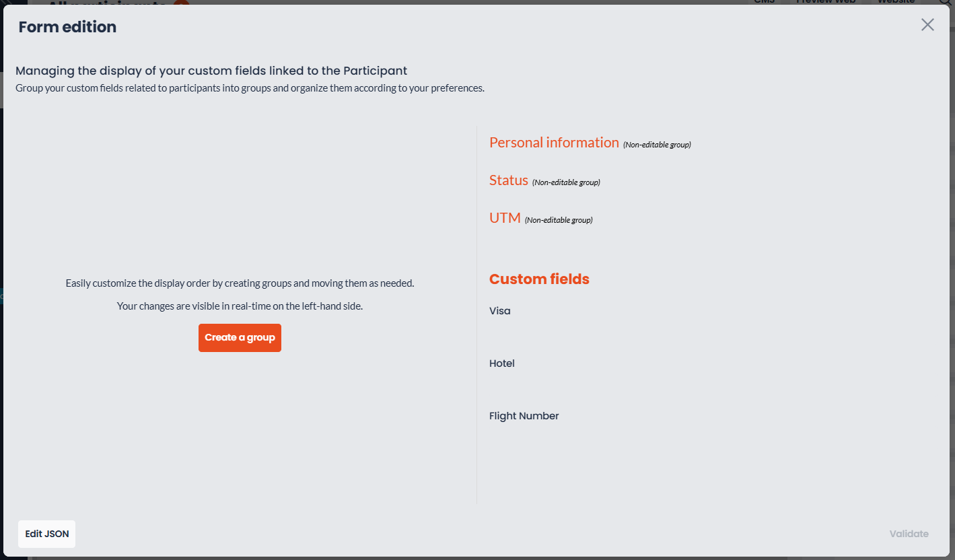Click the Custom fields section title
The width and height of the screenshot is (955, 560).
(539, 279)
